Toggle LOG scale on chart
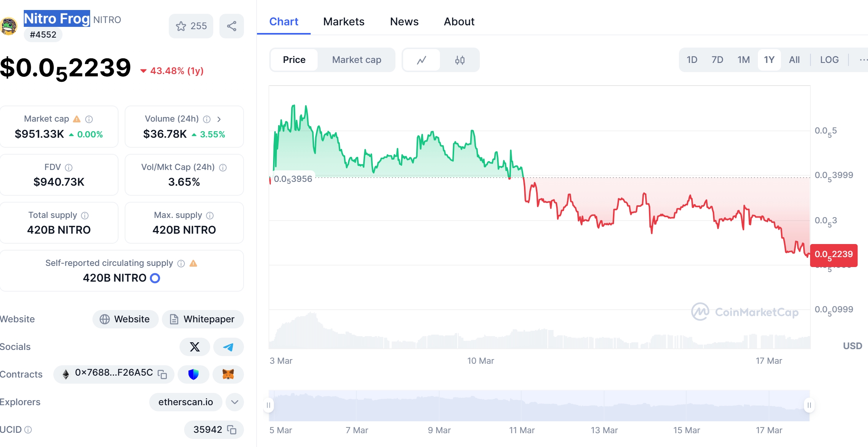868x447 pixels. pyautogui.click(x=829, y=60)
